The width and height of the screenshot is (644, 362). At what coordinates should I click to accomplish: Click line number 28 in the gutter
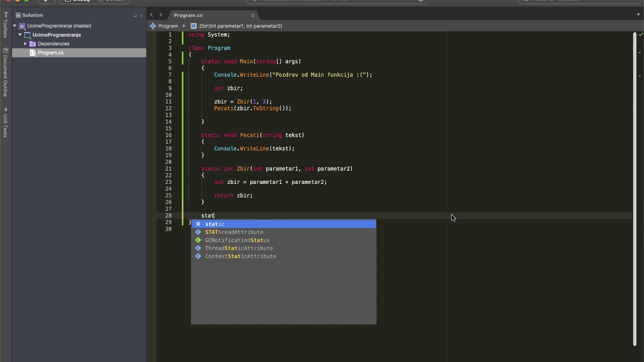point(168,216)
